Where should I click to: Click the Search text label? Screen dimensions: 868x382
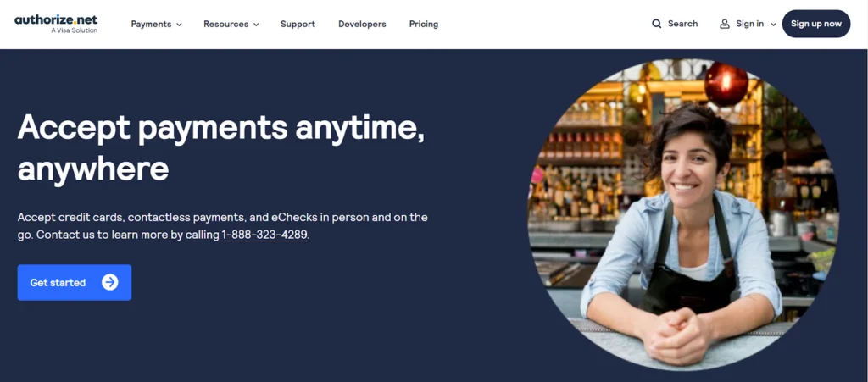click(682, 24)
